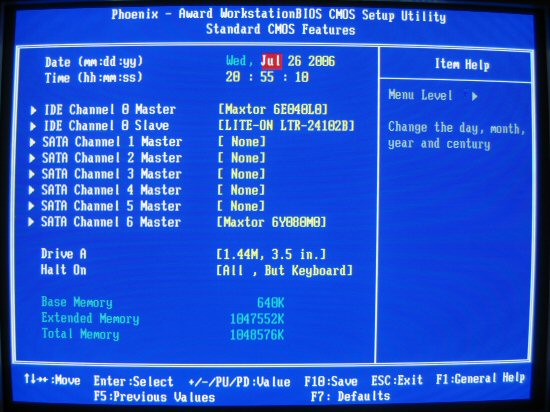Select SATA Channel 2 Master label

(112, 158)
